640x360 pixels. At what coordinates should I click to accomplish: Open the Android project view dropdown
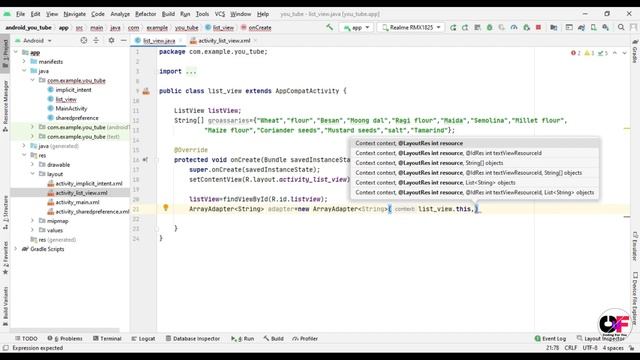pos(33,40)
